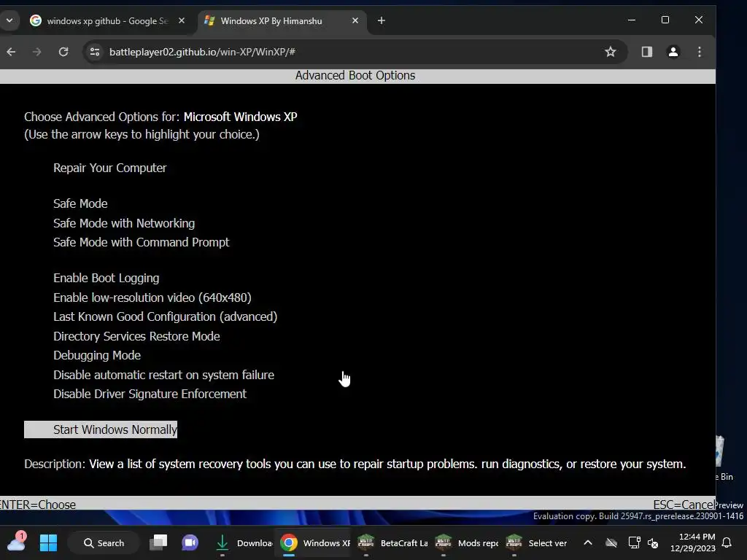View site information icon in address bar

click(x=95, y=52)
